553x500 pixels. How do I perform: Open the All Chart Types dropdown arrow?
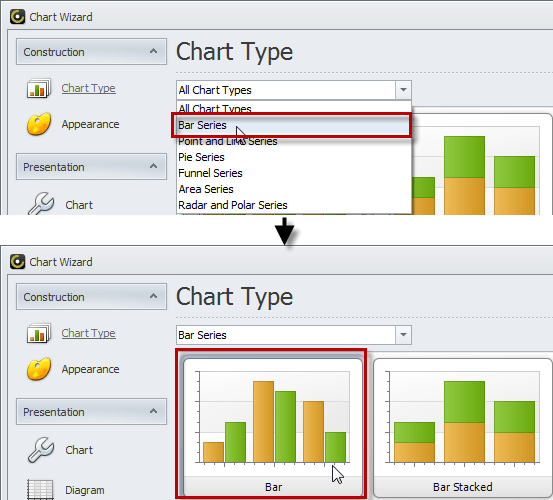pos(403,90)
